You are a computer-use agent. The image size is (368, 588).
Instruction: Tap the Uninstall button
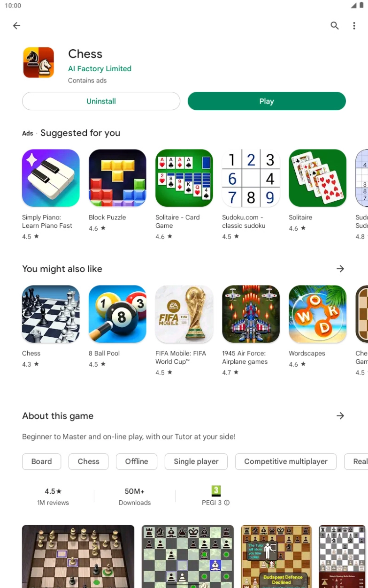point(101,101)
